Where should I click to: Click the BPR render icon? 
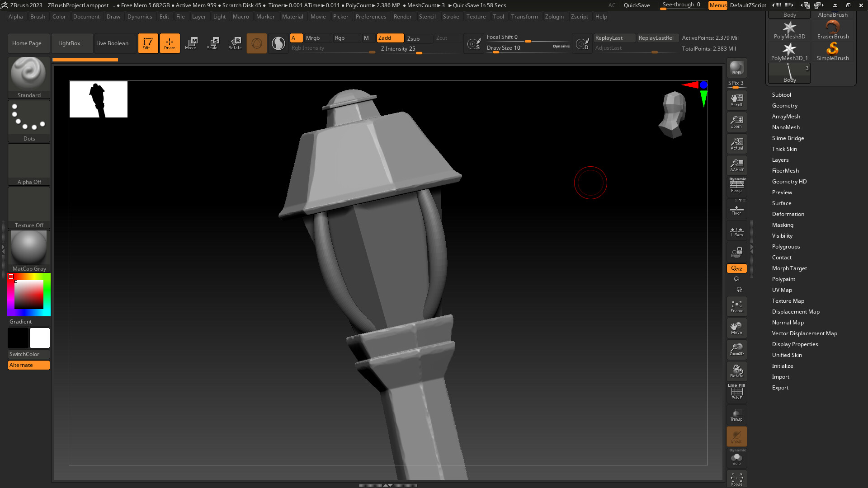tap(736, 68)
